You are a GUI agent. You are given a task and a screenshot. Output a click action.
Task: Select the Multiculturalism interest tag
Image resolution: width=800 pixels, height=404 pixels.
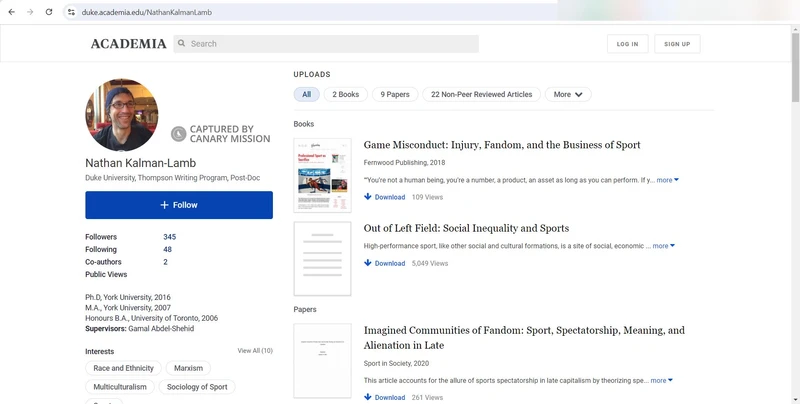tap(120, 387)
